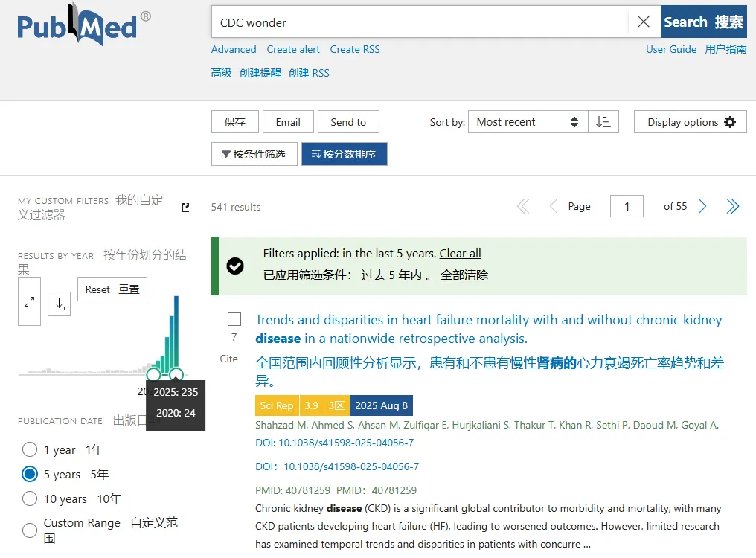Viewport: 756px width, 558px height.
Task: Click Clear all filters link
Action: click(x=460, y=253)
